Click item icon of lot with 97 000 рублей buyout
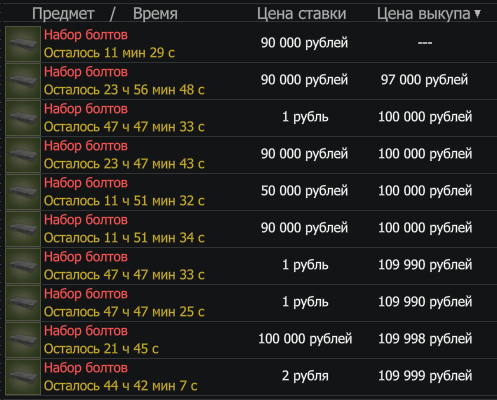The image size is (497, 400). click(x=23, y=81)
